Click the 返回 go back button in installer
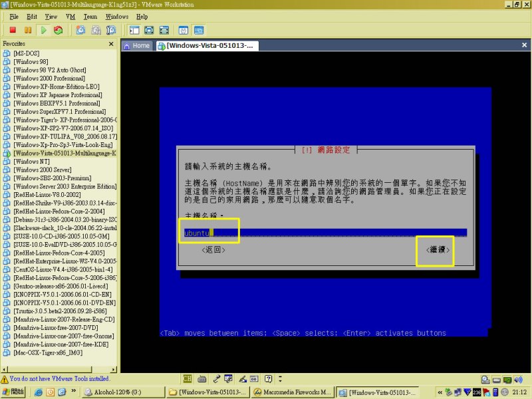Viewport: 532px width, 399px height. (213, 250)
